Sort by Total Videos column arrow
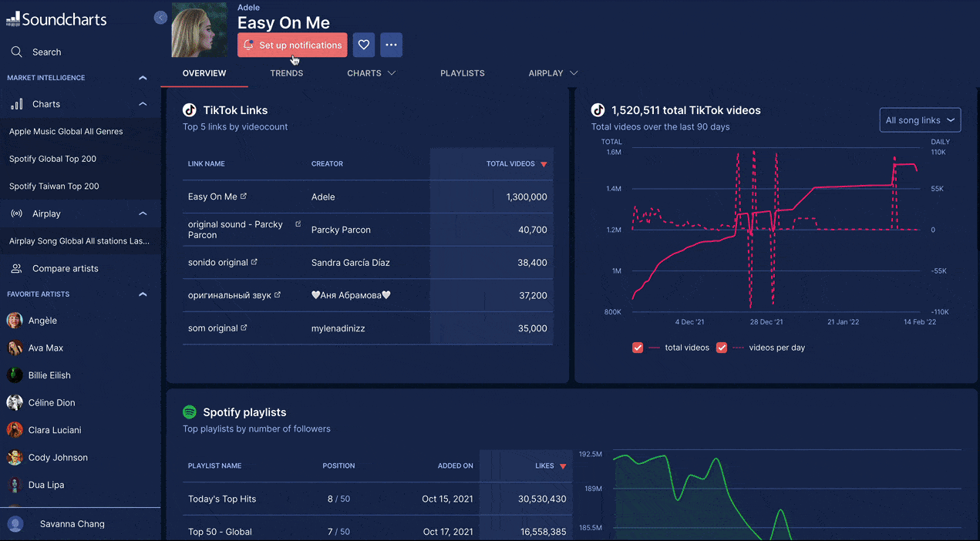980x541 pixels. click(544, 164)
